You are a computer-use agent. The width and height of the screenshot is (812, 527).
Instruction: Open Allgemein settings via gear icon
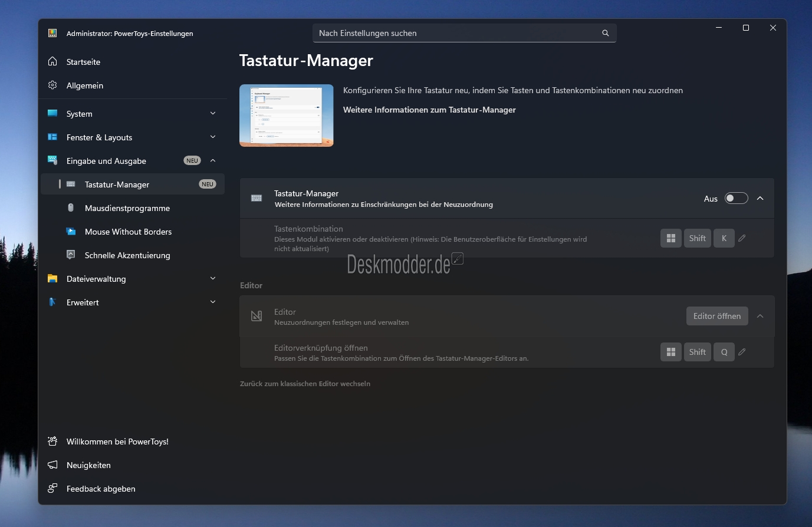52,85
